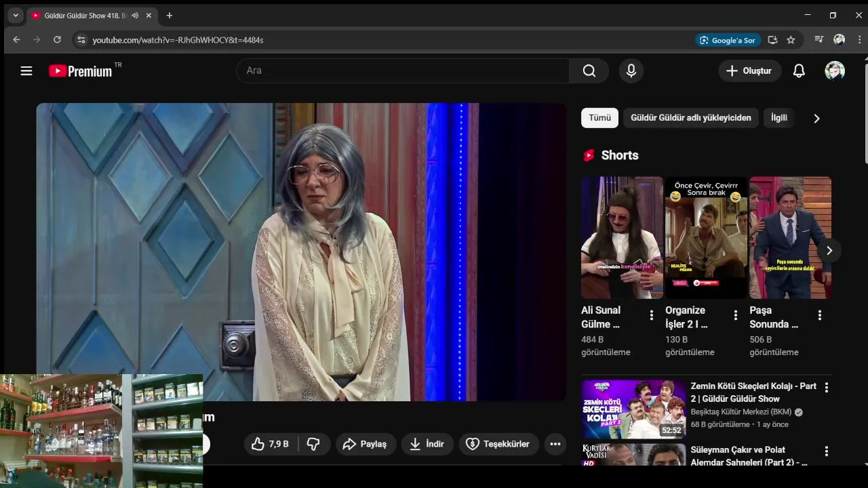Image resolution: width=868 pixels, height=488 pixels.
Task: Click Ali Sunal Gülme short title
Action: click(x=601, y=317)
